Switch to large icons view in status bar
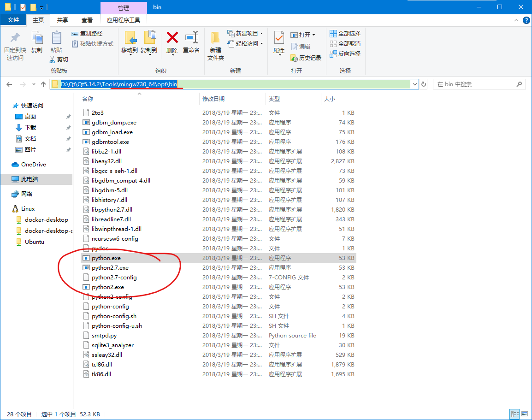The image size is (532, 420). [524, 414]
